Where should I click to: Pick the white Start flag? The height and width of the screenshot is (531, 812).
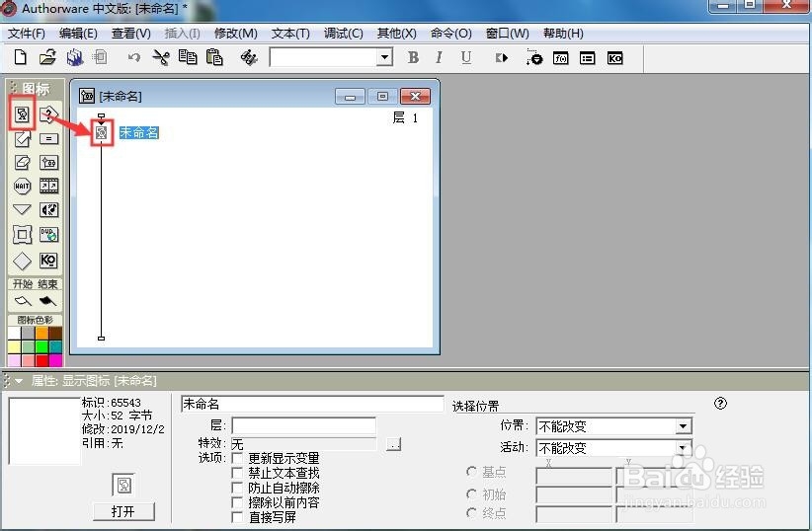23,300
